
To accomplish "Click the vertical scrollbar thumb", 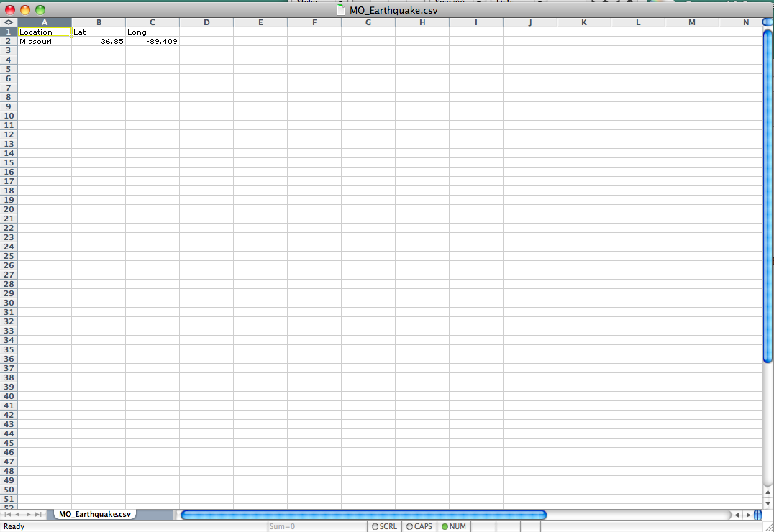I will (x=768, y=194).
